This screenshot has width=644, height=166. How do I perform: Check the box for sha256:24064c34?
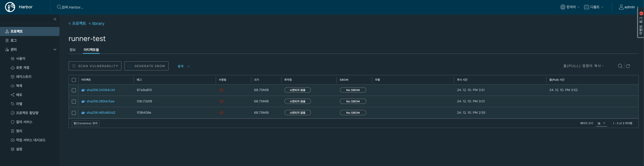[x=74, y=90]
